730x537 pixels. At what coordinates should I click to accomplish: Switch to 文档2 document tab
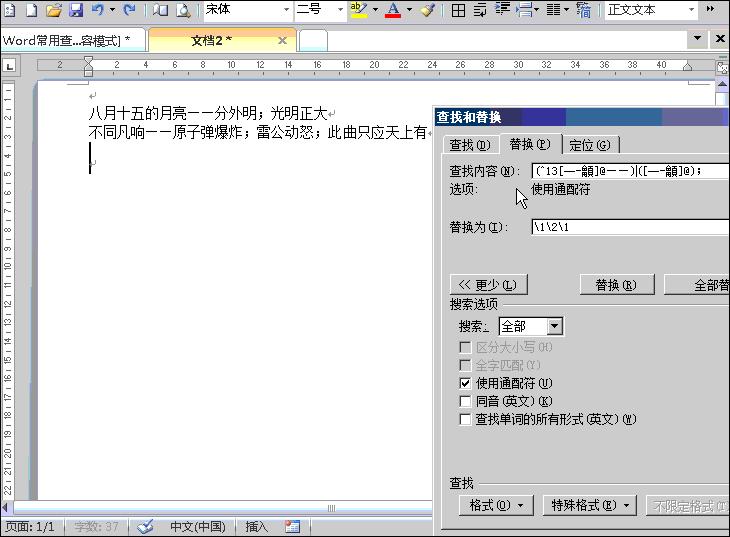pos(223,41)
